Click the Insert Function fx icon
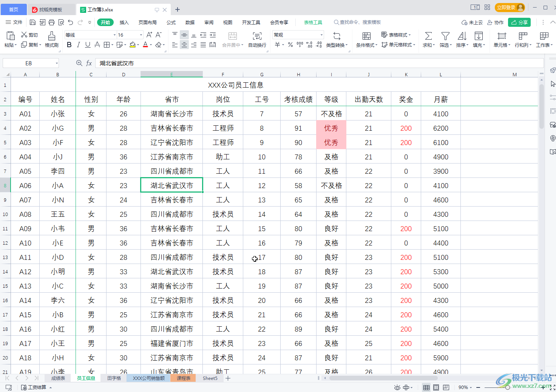 pos(89,63)
